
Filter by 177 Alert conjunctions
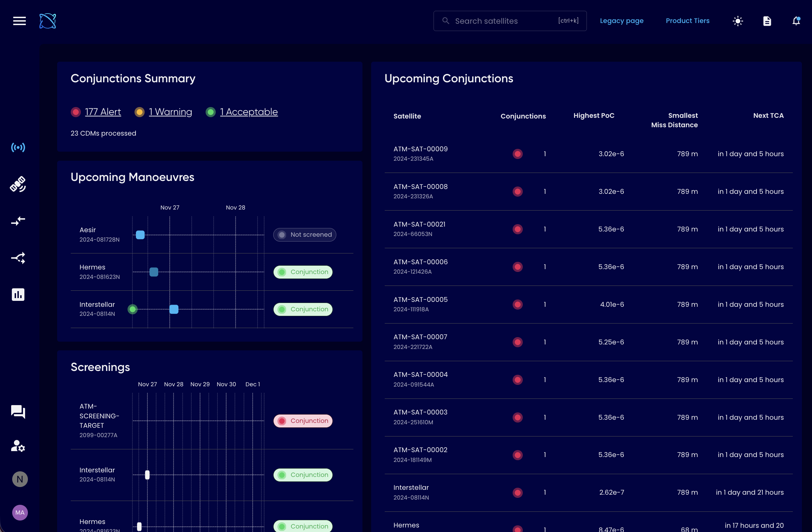point(103,112)
